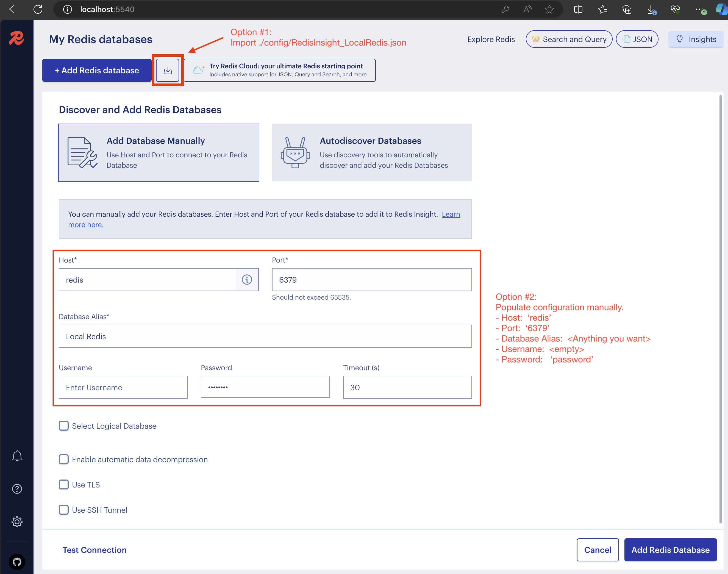Click Test Connection

[95, 550]
